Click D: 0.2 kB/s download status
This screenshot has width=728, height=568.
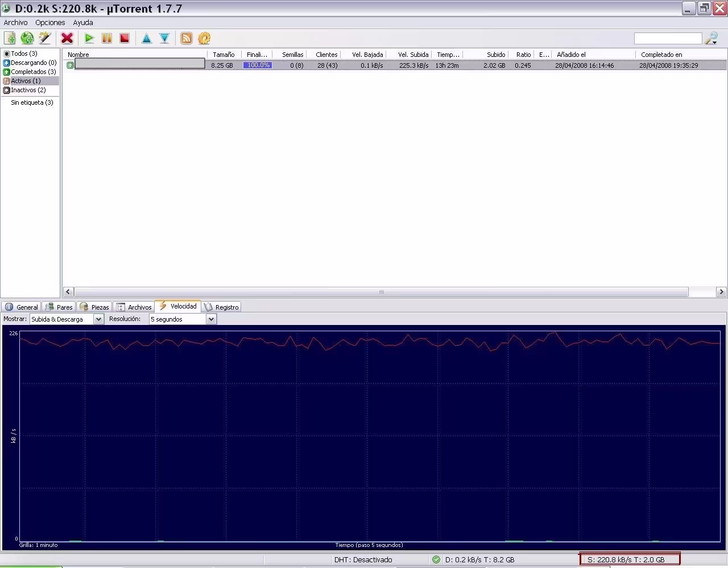pyautogui.click(x=479, y=559)
